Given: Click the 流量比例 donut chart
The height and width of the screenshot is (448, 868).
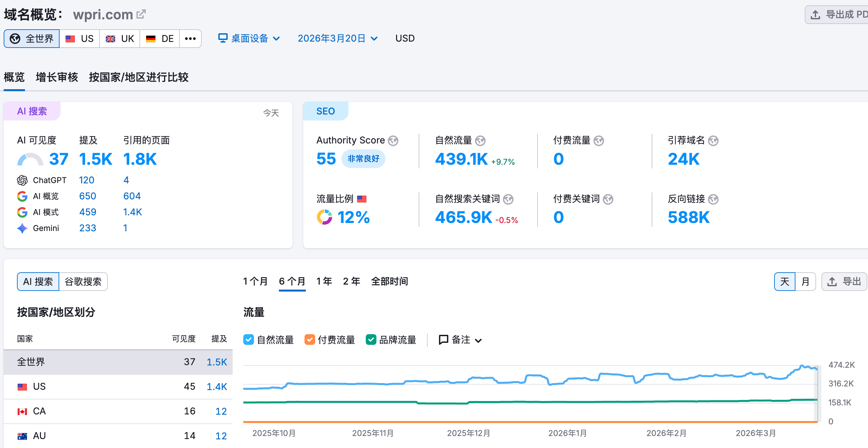Looking at the screenshot, I should [x=324, y=217].
